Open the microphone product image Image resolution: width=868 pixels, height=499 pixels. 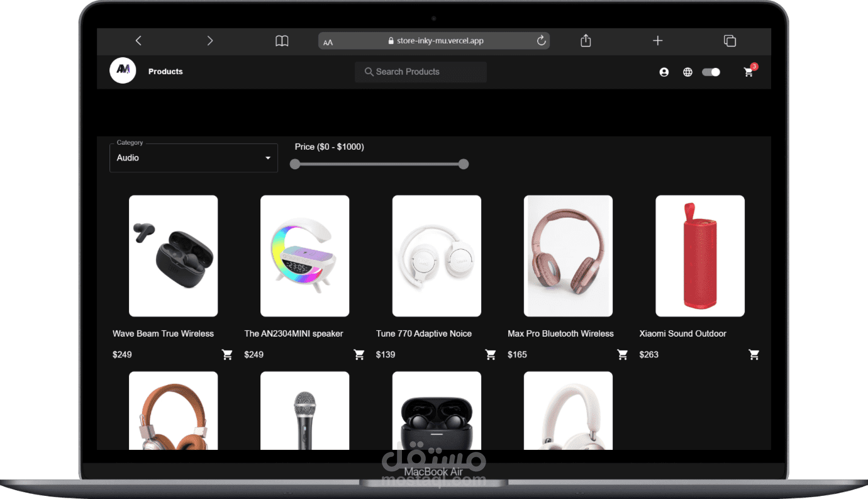pos(305,410)
